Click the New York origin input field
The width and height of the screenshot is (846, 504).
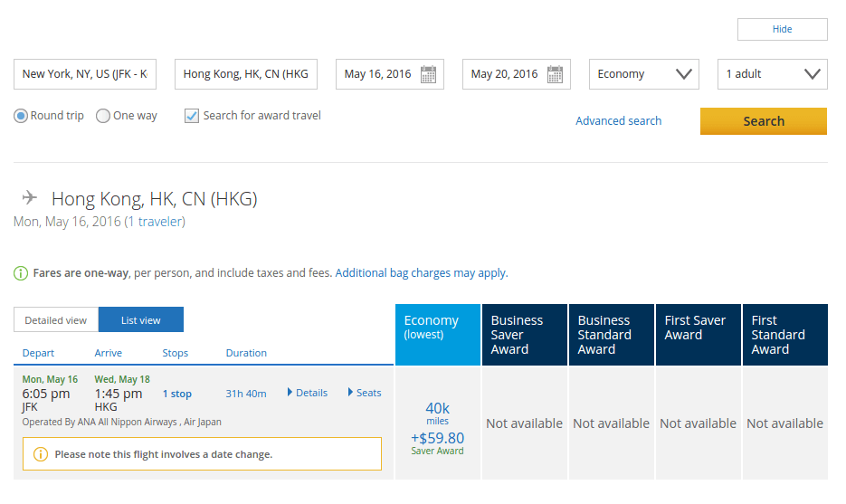pos(85,74)
